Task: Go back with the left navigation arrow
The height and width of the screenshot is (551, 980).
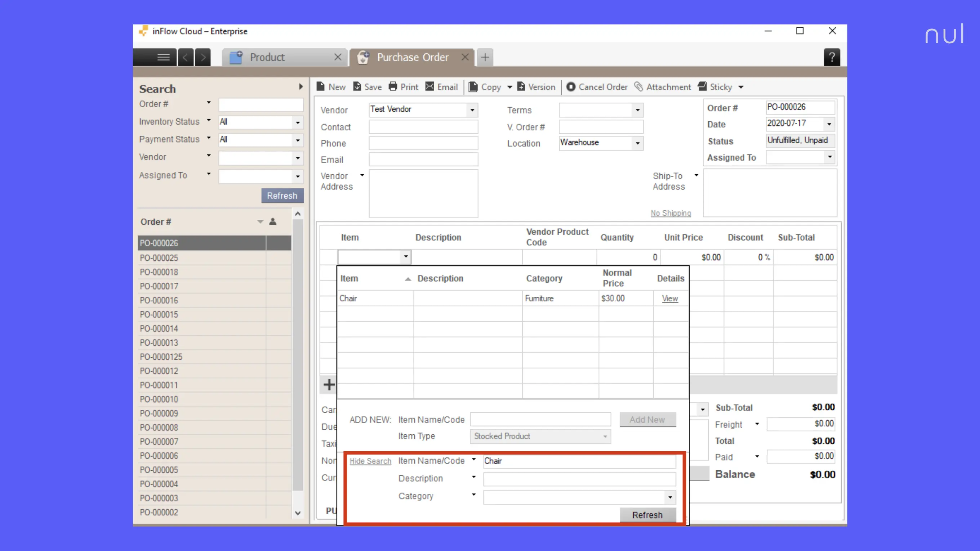Action: pyautogui.click(x=186, y=57)
